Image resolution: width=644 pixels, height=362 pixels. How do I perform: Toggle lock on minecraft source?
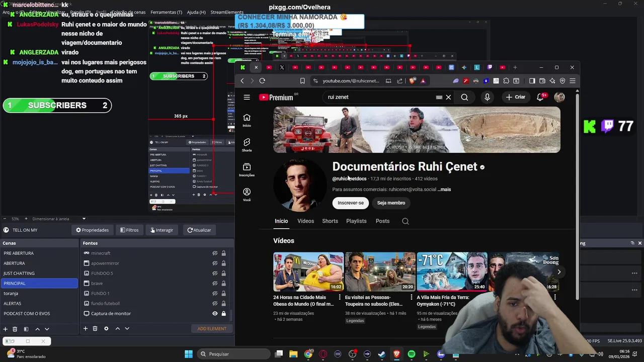tap(223, 253)
